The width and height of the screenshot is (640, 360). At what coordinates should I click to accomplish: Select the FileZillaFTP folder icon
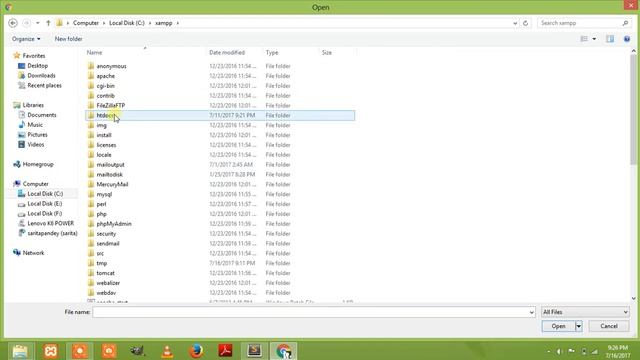(91, 105)
